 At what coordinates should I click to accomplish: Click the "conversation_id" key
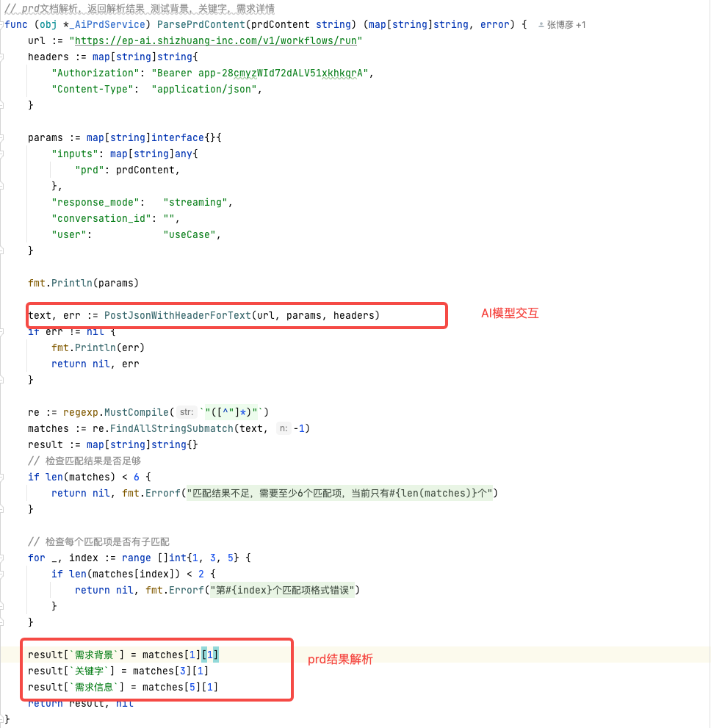click(101, 219)
